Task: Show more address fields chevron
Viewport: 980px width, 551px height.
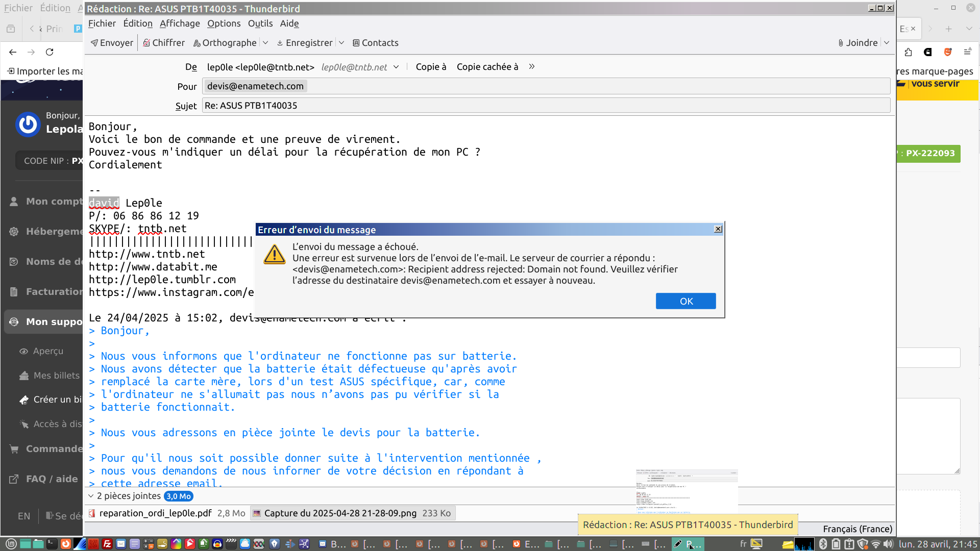Action: point(531,67)
